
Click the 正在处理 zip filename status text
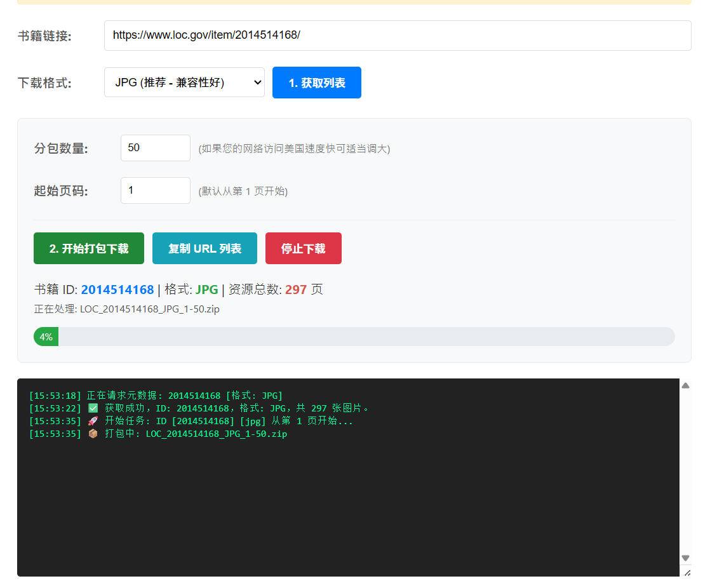point(127,309)
